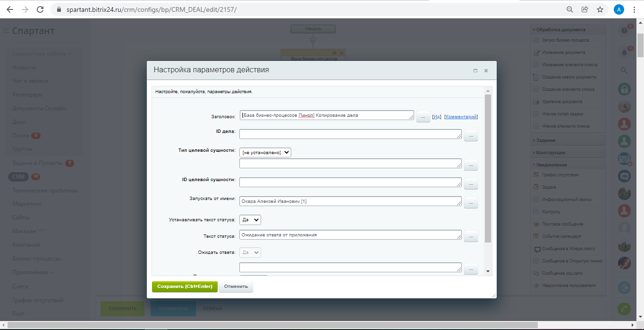This screenshot has height=330, width=644.
Task: Expand the Конструкции section
Action: [568, 152]
